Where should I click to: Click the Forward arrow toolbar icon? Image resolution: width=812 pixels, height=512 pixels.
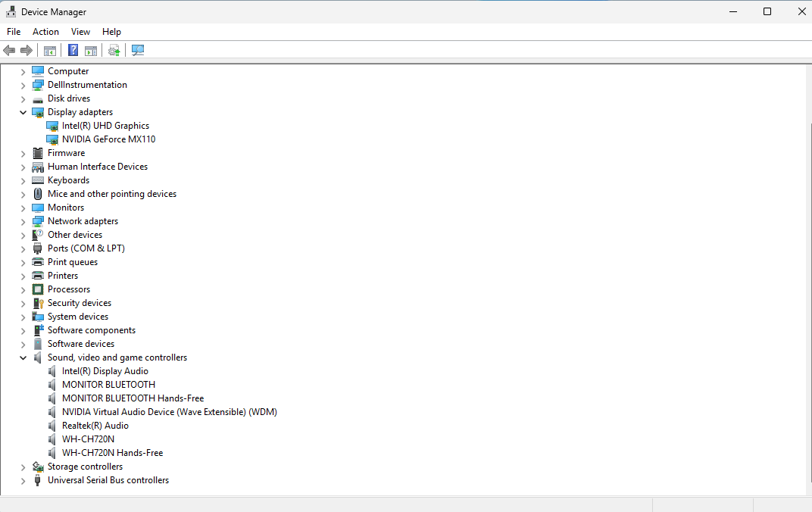coord(27,50)
